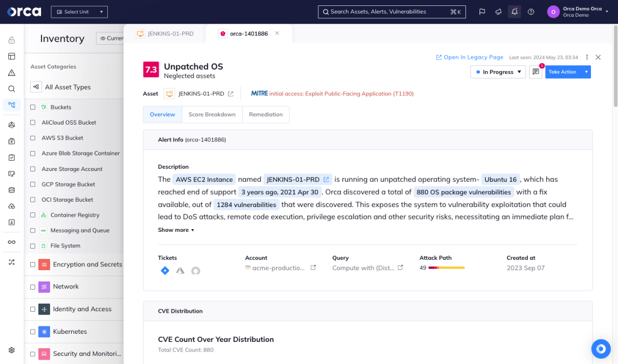Check the Azure Blob Storage Container checkbox
The height and width of the screenshot is (364, 618).
coord(33,153)
